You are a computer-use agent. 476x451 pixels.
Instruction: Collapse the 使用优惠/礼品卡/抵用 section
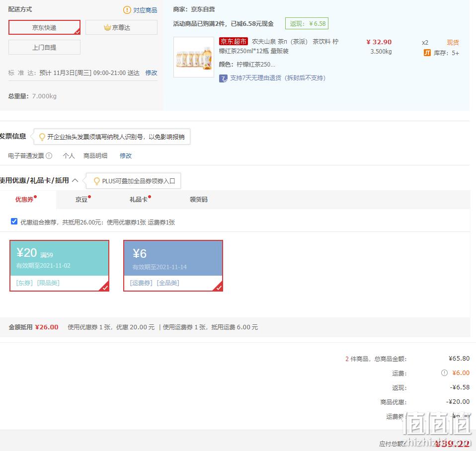point(75,181)
